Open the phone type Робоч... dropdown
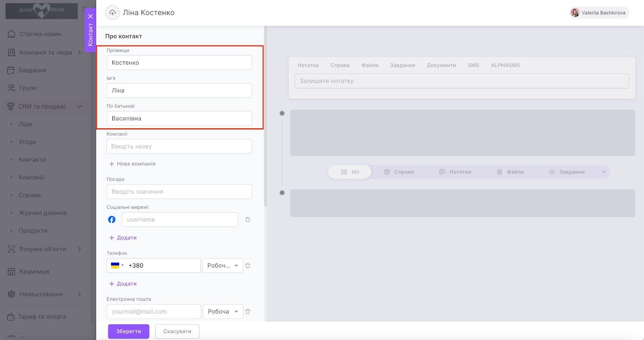Viewport: 644px width, 340px height. click(223, 266)
